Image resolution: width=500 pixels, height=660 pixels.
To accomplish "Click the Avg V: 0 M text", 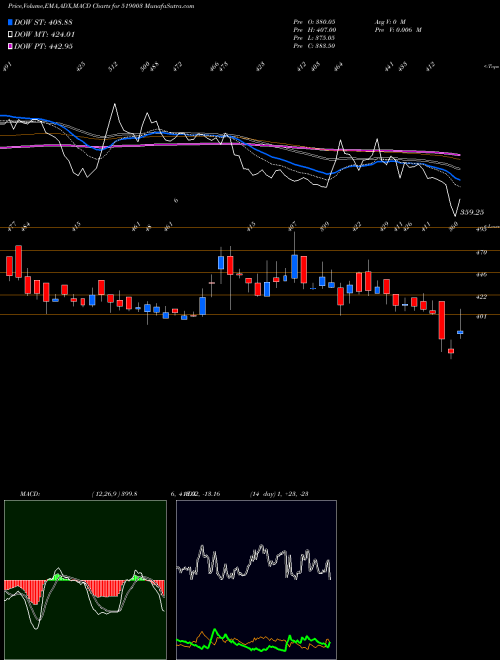I will click(389, 21).
